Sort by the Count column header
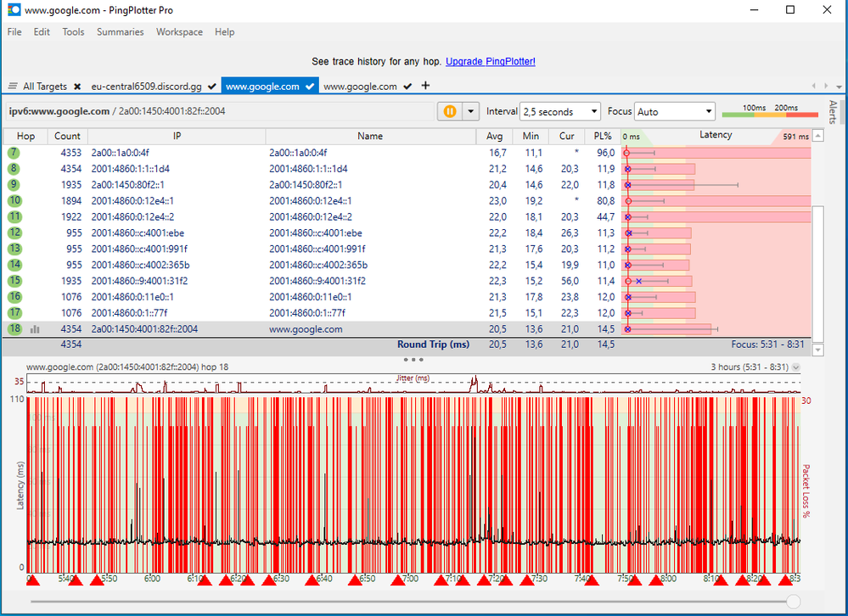The image size is (848, 616). 67,136
